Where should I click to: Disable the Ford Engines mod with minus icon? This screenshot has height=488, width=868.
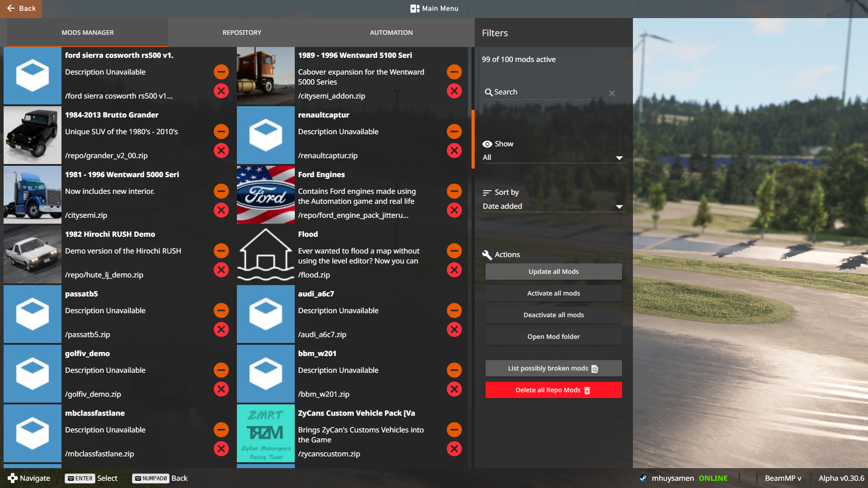click(x=454, y=191)
